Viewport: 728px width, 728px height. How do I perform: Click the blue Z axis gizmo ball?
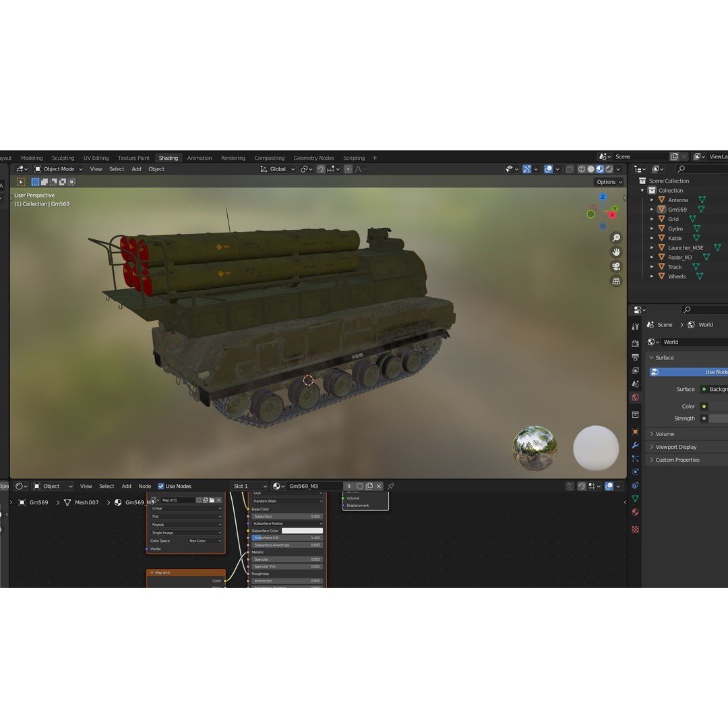pos(603,197)
